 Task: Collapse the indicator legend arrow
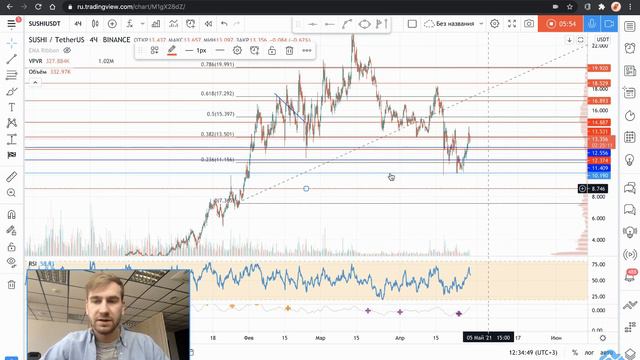click(35, 82)
